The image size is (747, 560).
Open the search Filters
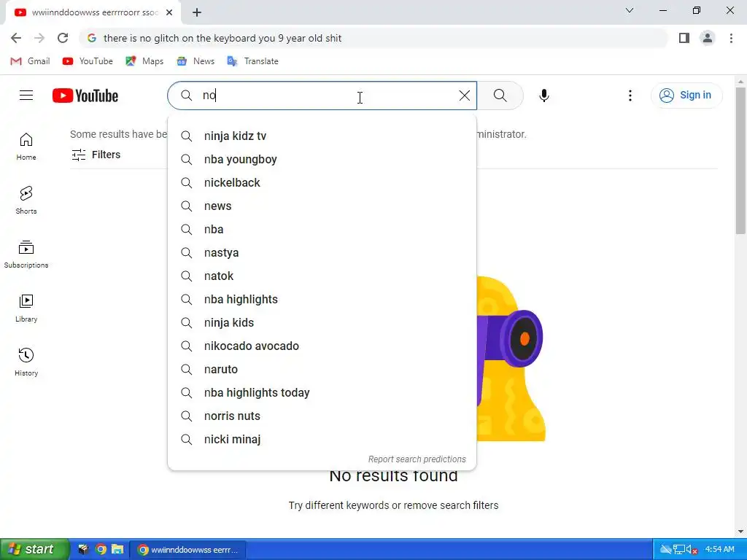tap(96, 155)
